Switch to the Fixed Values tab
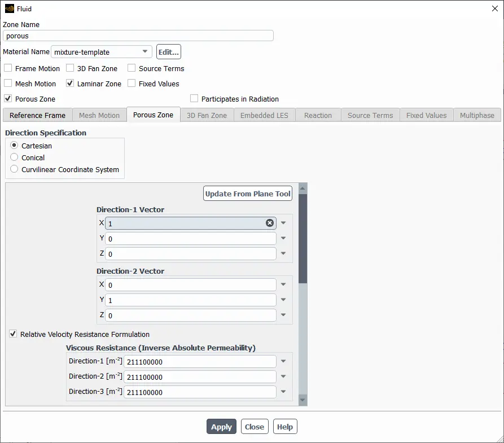 pos(426,115)
